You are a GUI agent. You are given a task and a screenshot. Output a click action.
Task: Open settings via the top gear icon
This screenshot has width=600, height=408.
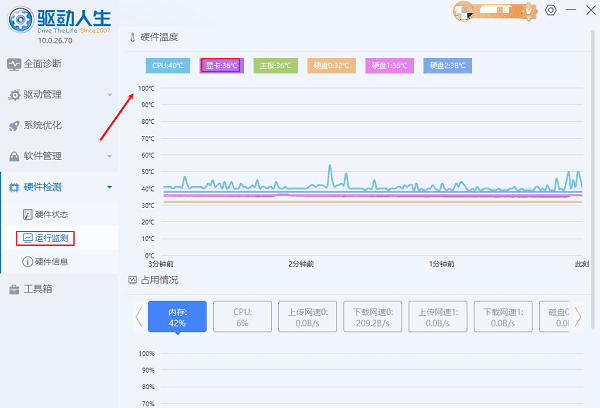(x=551, y=10)
